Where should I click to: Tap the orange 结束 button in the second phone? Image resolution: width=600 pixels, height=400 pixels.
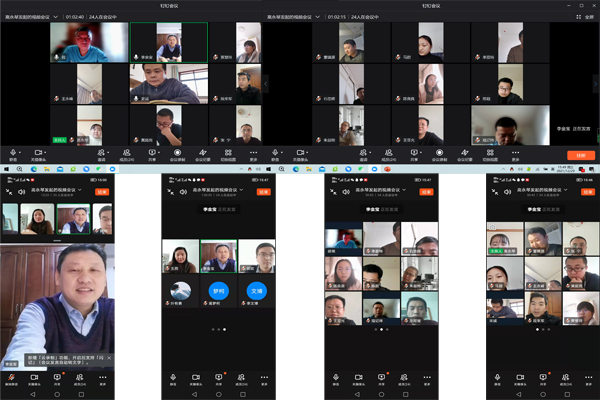point(264,190)
